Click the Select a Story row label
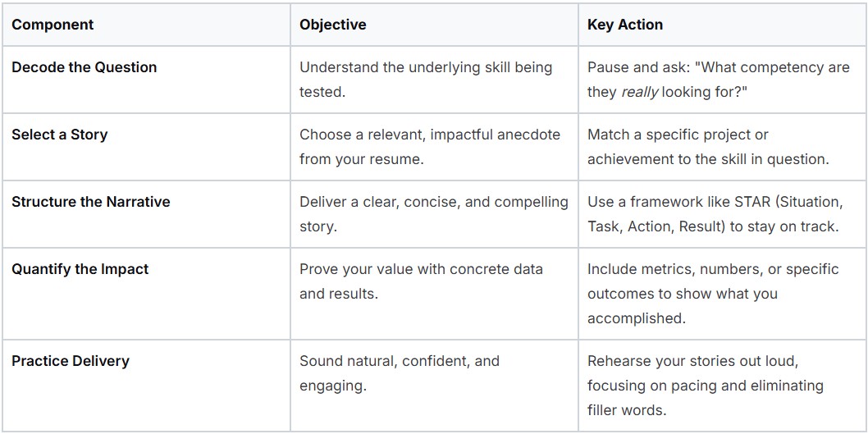Screen dimensions: 868x434 [59, 135]
